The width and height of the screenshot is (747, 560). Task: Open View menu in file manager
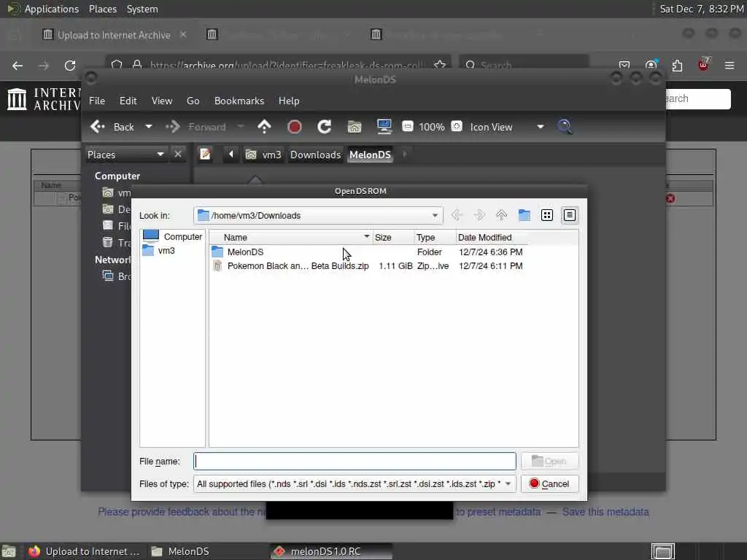(x=162, y=101)
